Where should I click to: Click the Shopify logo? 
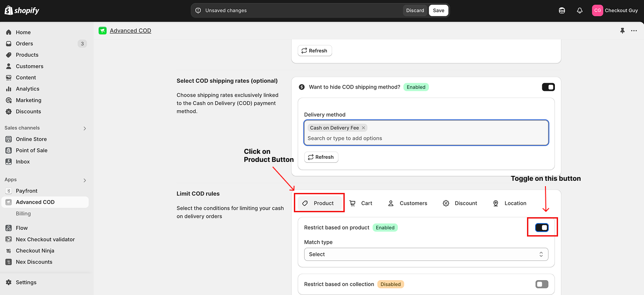pyautogui.click(x=22, y=10)
